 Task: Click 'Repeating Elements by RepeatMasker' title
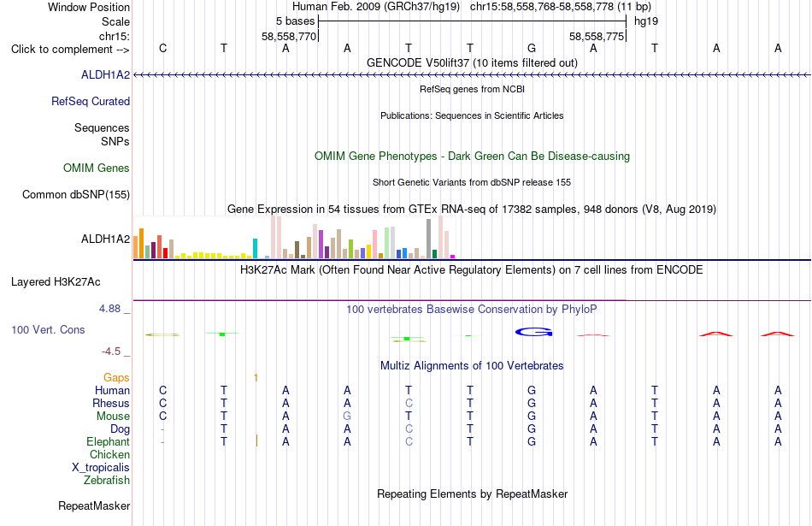coord(473,493)
